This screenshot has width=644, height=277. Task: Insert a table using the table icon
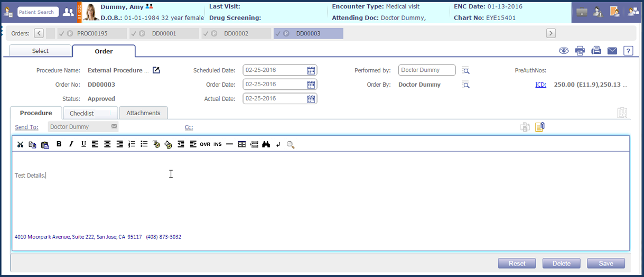(x=242, y=144)
